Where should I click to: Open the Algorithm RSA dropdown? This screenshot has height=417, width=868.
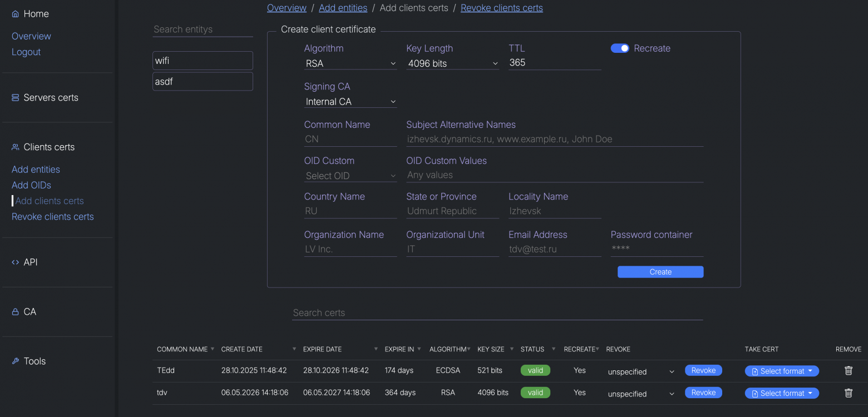click(x=351, y=63)
